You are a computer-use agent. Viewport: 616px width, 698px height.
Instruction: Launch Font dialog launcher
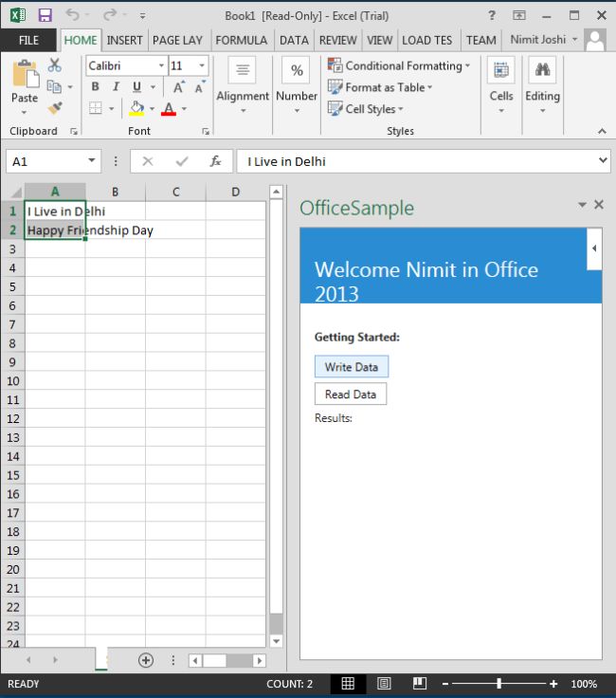[206, 131]
